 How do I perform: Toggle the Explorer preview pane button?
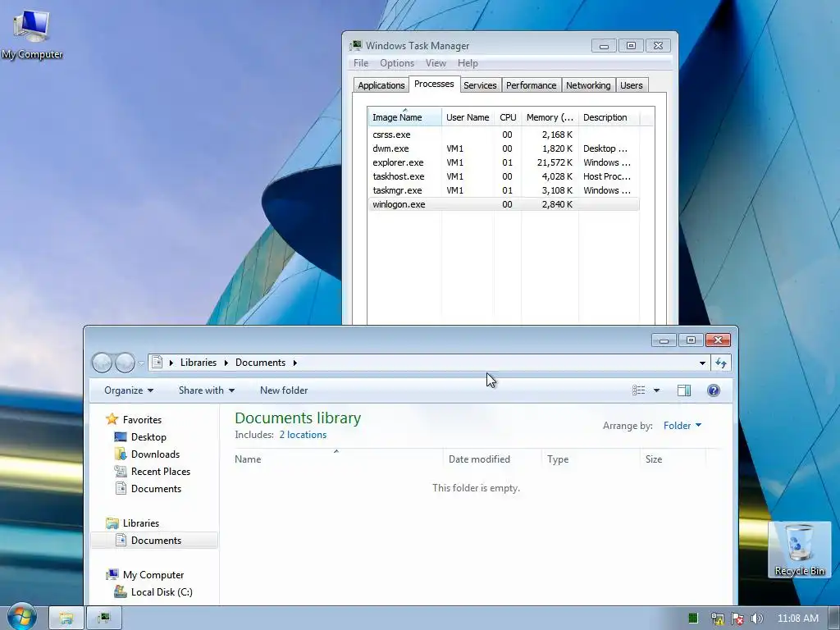coord(684,390)
